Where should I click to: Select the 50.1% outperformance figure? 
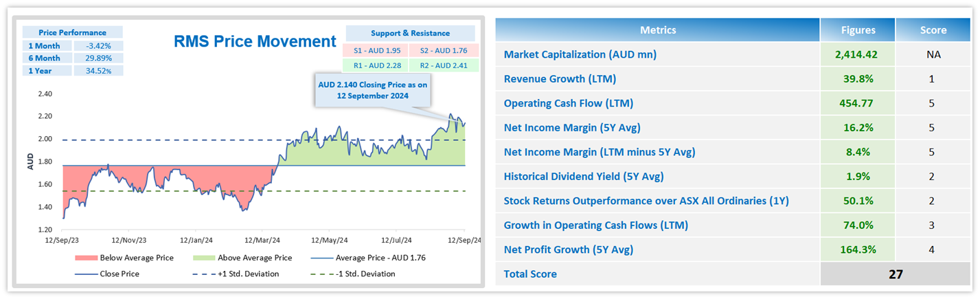[858, 201]
